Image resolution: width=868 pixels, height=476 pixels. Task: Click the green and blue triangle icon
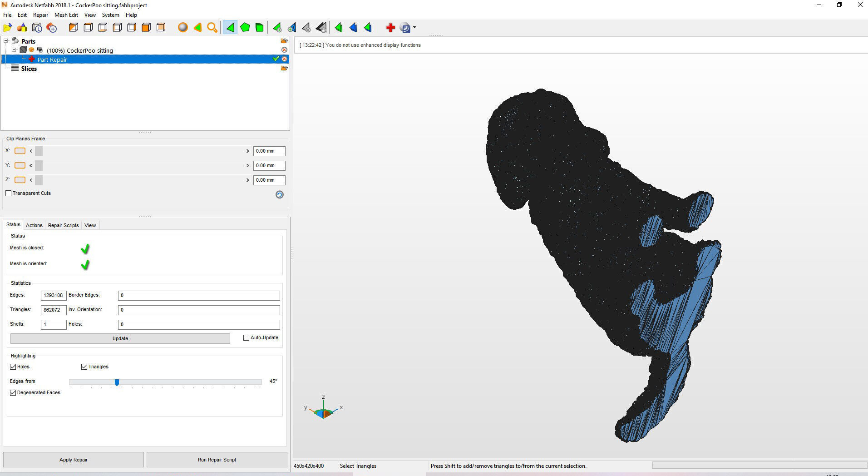[368, 28]
